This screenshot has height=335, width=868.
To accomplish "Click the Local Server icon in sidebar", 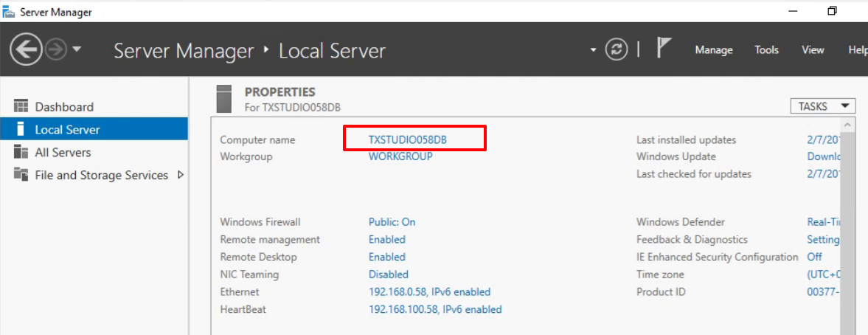I will 21,129.
